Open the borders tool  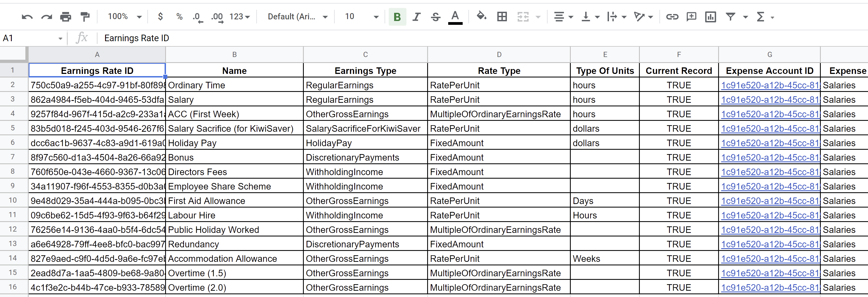point(502,16)
